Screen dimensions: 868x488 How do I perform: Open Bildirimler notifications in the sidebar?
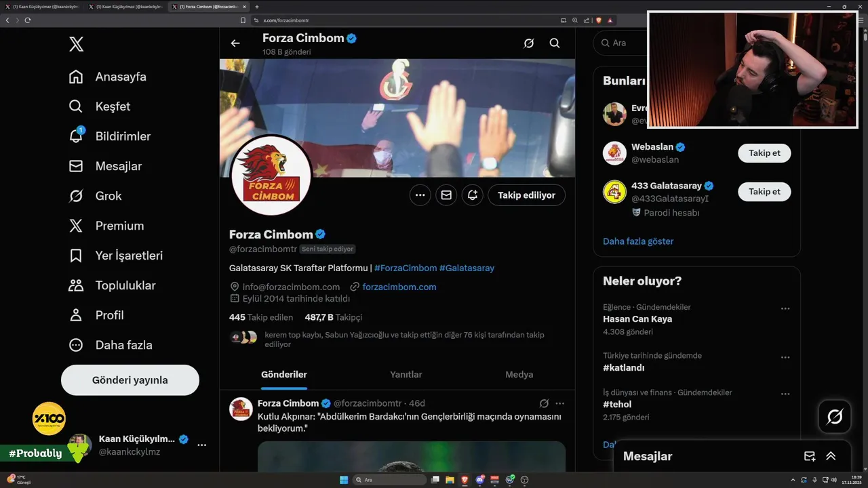pos(110,136)
